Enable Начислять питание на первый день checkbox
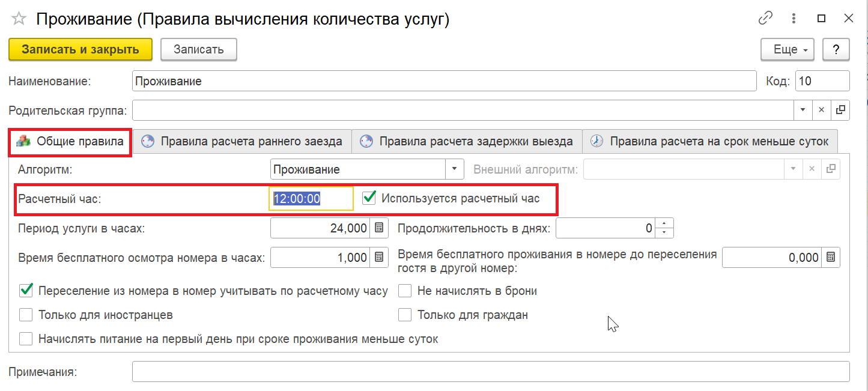This screenshot has width=868, height=391. 26,339
